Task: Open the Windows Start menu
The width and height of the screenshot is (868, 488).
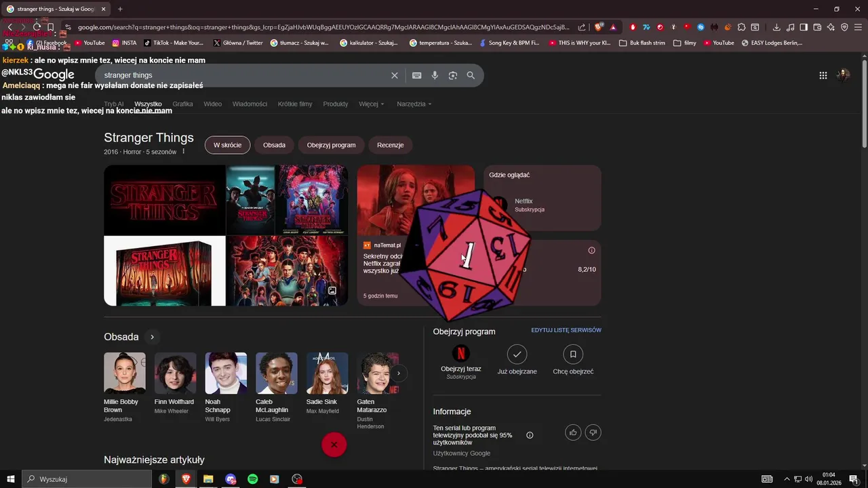Action: pyautogui.click(x=11, y=479)
